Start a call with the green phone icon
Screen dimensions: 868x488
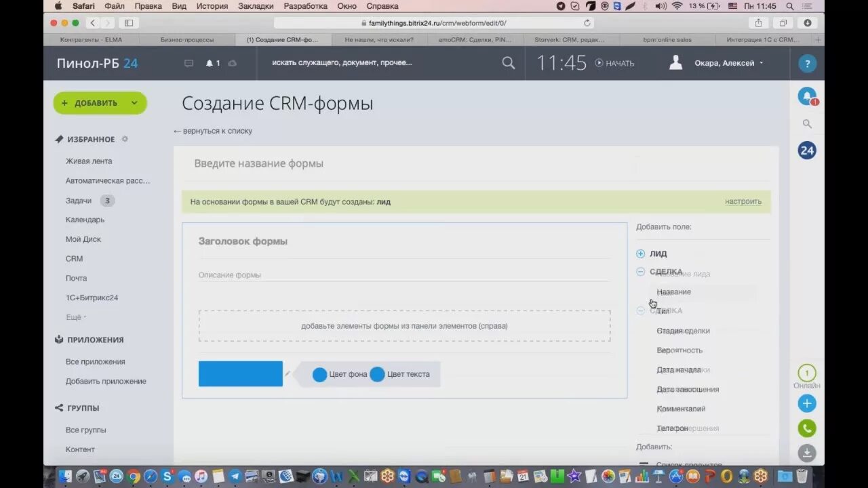807,428
